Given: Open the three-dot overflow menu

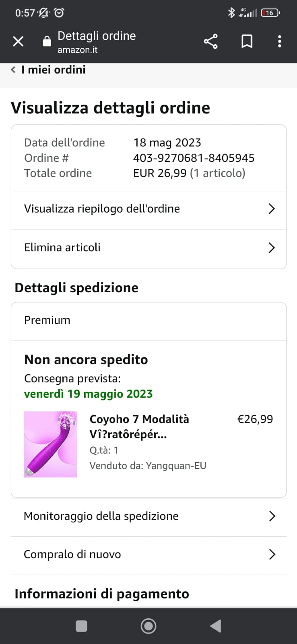Looking at the screenshot, I should (x=279, y=41).
